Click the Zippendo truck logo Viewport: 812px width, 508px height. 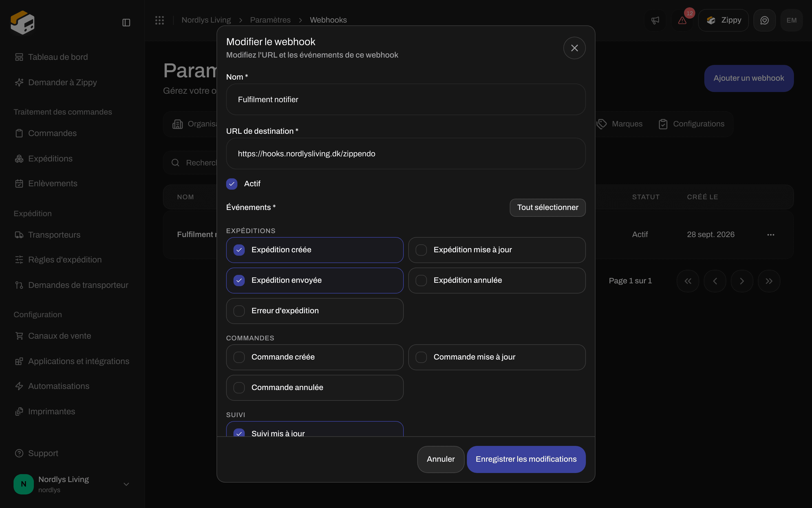pyautogui.click(x=23, y=23)
